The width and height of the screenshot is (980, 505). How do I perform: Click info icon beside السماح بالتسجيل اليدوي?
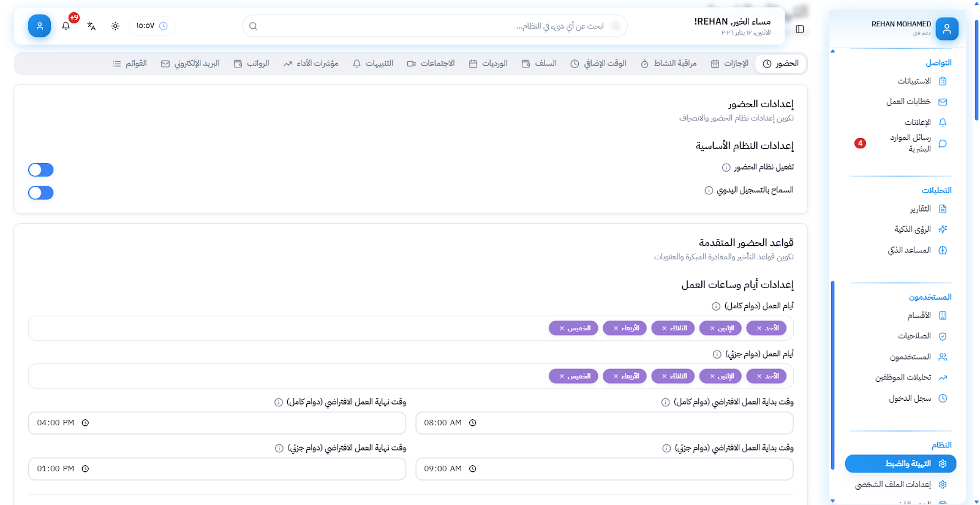click(x=709, y=191)
